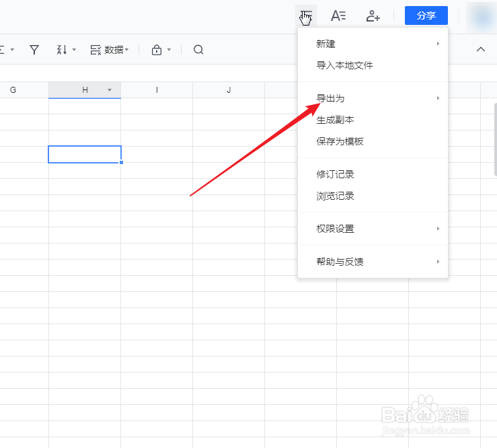Expand the 权限设置 submenu arrow
Viewport: 497px width, 448px height.
(438, 229)
